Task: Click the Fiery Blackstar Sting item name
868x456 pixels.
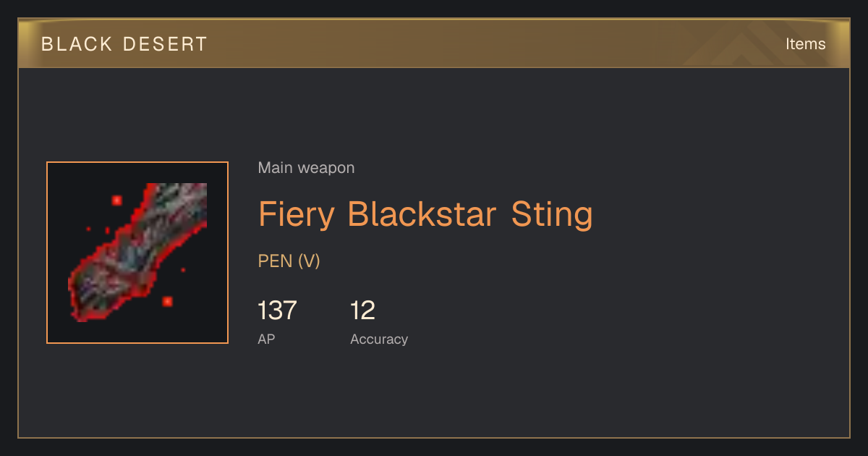Action: point(425,214)
